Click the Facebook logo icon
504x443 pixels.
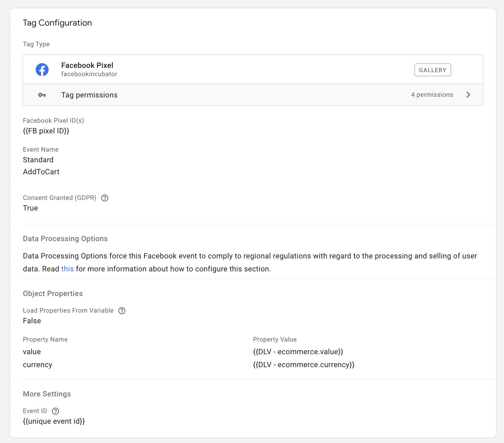pos(42,70)
